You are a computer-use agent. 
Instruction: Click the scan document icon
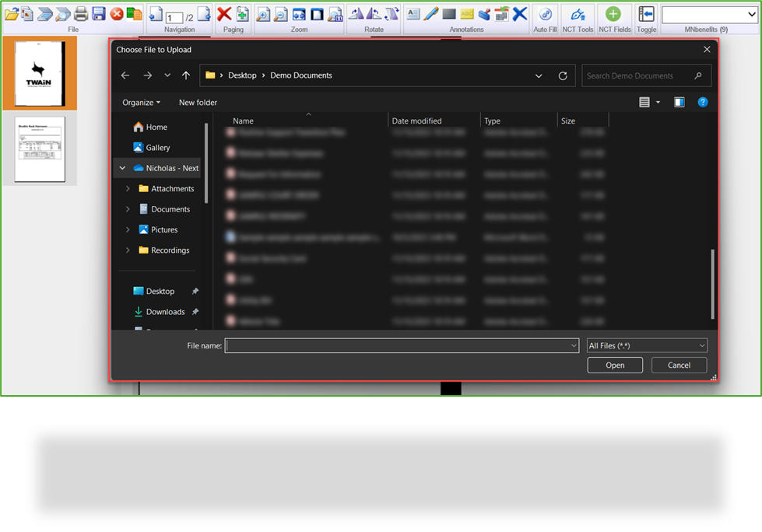point(45,14)
